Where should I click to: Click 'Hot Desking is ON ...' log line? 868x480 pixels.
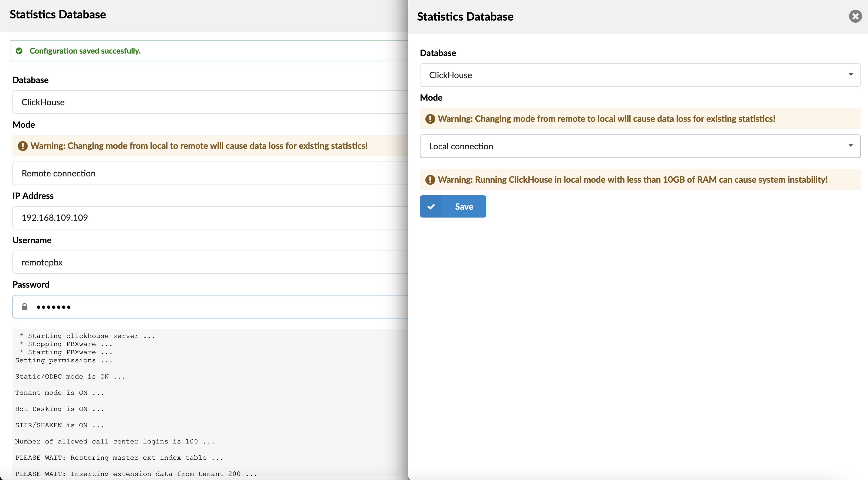[x=60, y=409]
